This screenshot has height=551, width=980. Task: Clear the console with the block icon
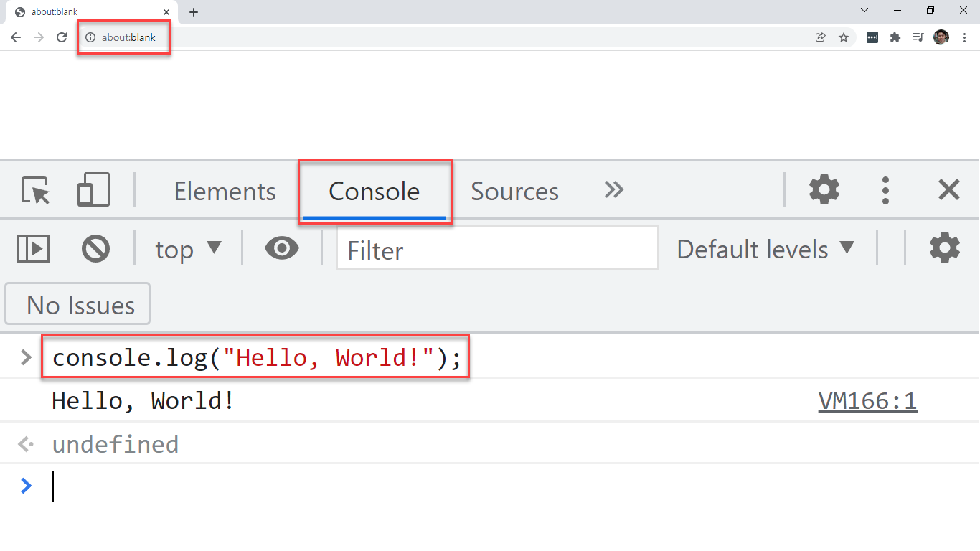click(95, 249)
